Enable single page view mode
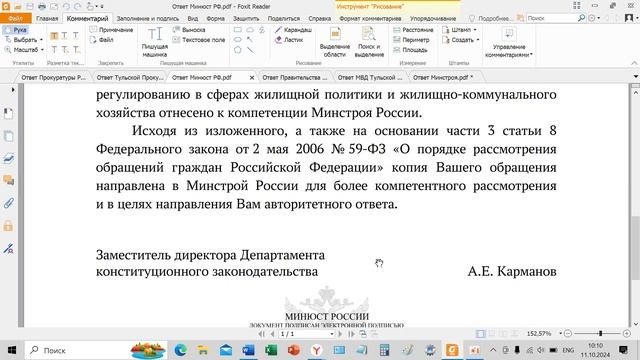The width and height of the screenshot is (640, 360). point(480,334)
